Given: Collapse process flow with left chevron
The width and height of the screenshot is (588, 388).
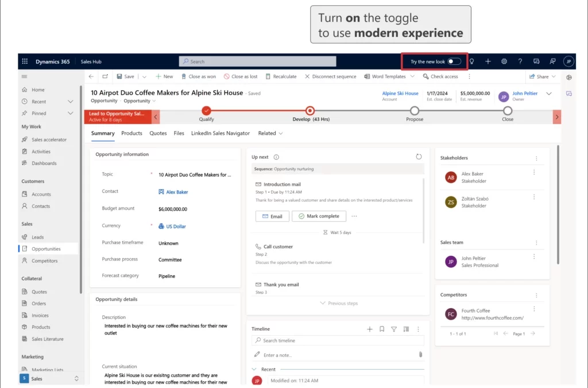Looking at the screenshot, I should click(156, 117).
